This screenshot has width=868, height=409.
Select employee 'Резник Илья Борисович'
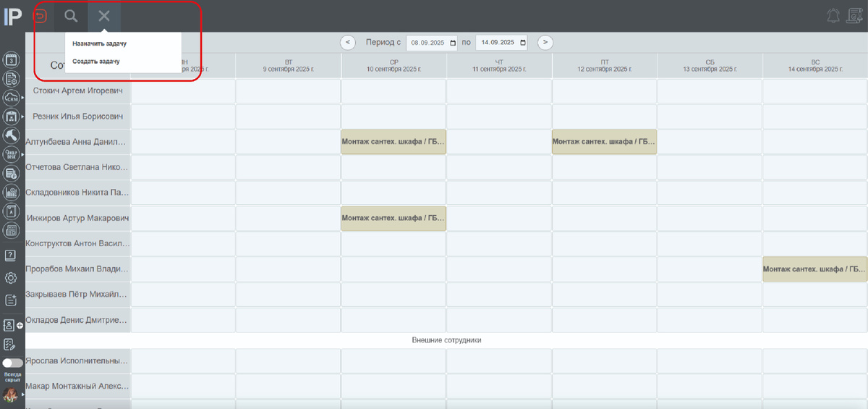(x=77, y=117)
